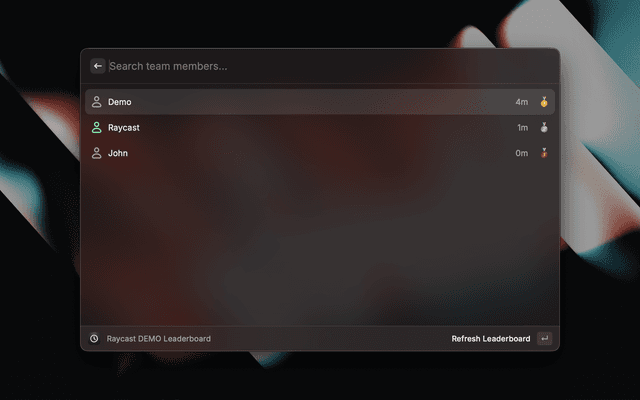Click the empty list area below John
The width and height of the screenshot is (640, 400).
[x=320, y=245]
